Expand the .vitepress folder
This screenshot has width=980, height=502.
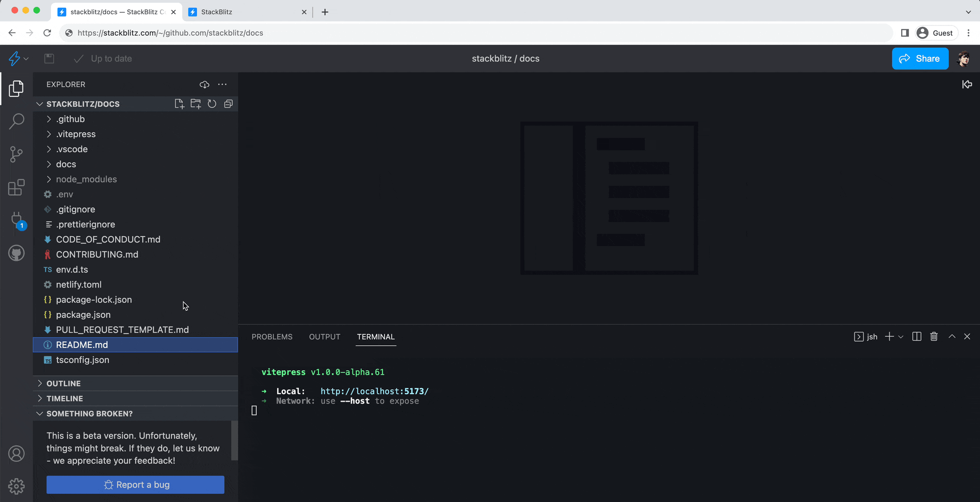[x=76, y=134]
